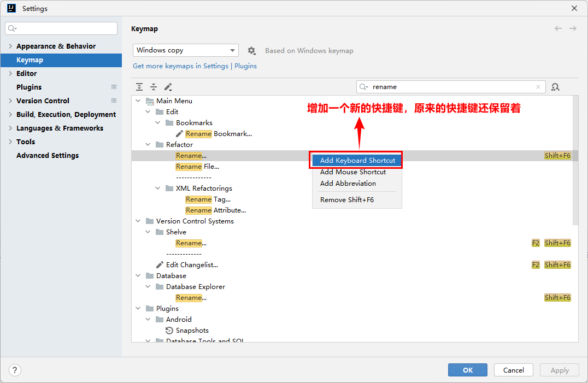Click the help question mark icon
The image size is (588, 383).
[x=15, y=370]
